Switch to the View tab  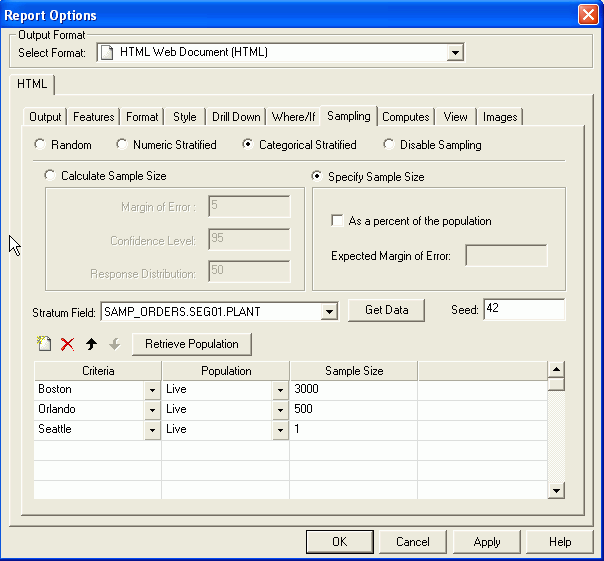coord(455,117)
